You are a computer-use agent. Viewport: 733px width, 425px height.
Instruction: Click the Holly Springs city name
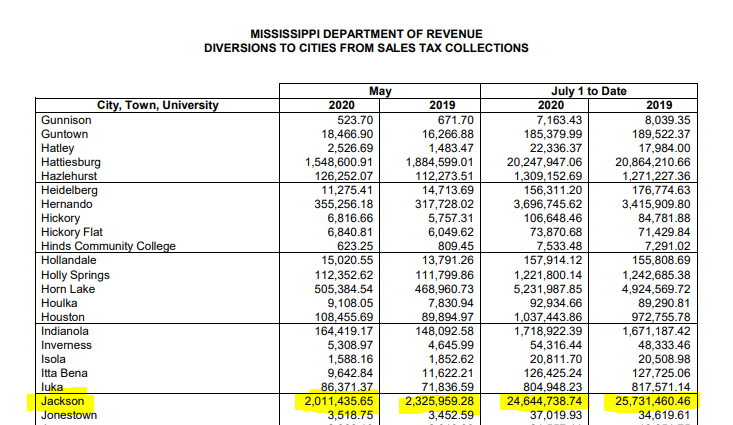click(76, 274)
